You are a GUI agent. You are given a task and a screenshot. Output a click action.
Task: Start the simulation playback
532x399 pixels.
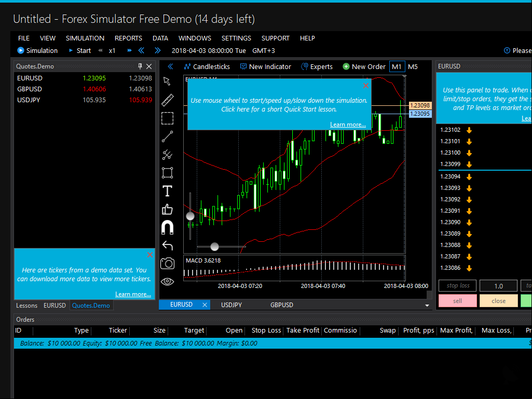[80, 50]
